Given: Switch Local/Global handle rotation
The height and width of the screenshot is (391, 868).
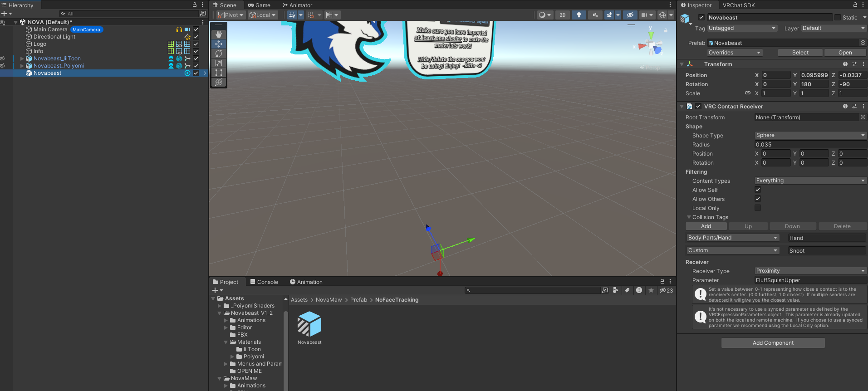Looking at the screenshot, I should (263, 15).
